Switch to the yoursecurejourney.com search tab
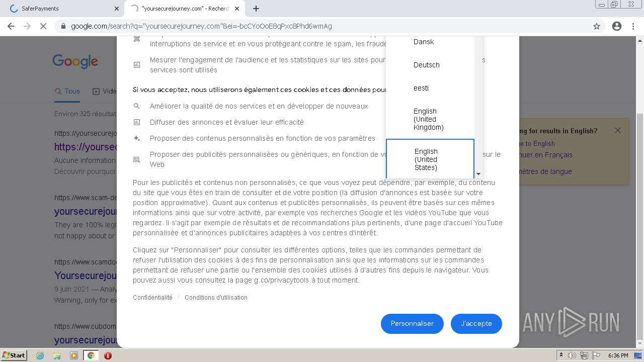The height and width of the screenshot is (362, 644). (185, 9)
